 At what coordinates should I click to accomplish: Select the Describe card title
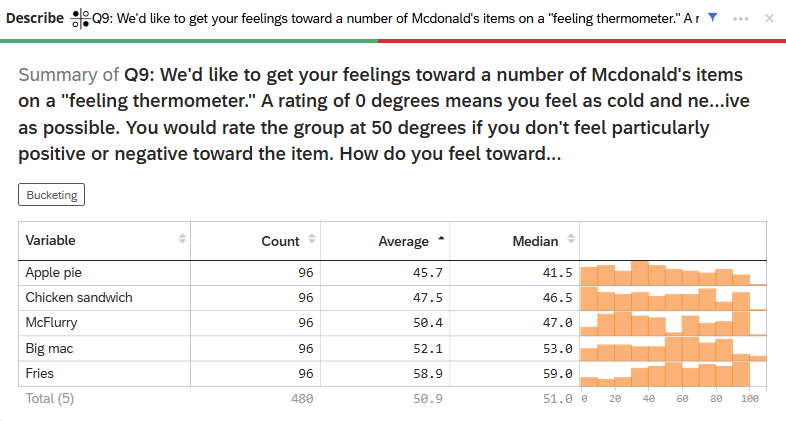pyautogui.click(x=36, y=19)
